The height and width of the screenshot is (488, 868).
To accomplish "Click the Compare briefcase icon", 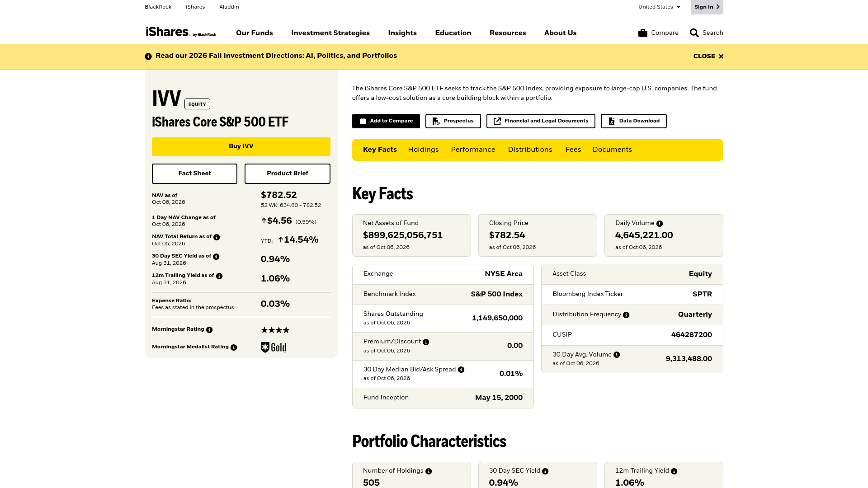I will click(642, 33).
